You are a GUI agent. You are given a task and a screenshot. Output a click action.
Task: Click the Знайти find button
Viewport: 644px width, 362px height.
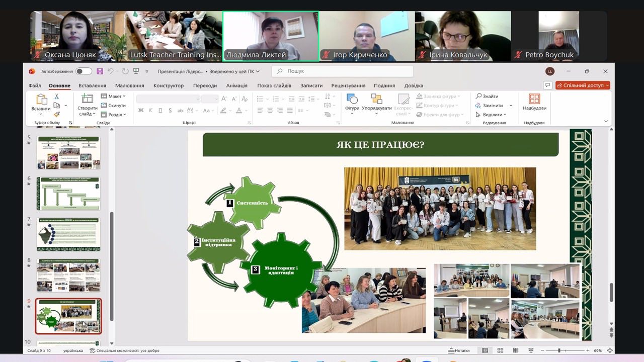(487, 97)
